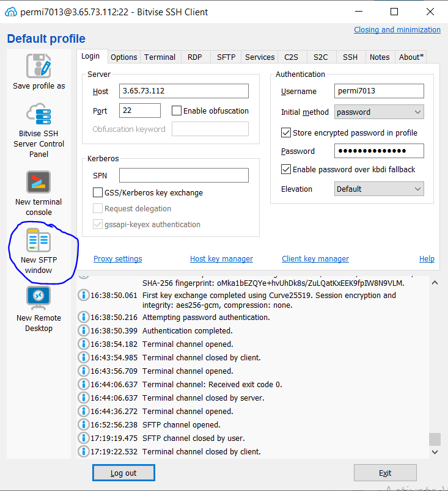Start a New Remote Desktop session
The height and width of the screenshot is (491, 448).
click(39, 309)
